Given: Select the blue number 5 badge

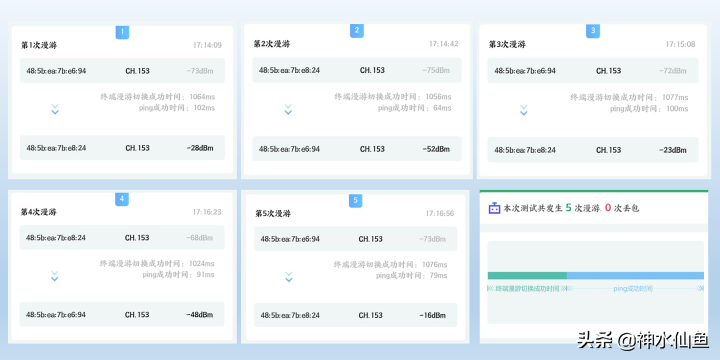Looking at the screenshot, I should tap(355, 201).
